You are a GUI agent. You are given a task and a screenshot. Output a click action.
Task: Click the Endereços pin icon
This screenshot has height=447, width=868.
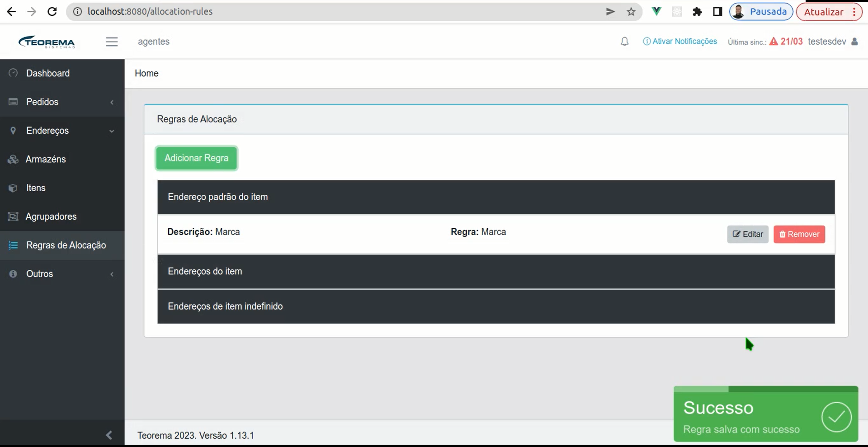[13, 131]
